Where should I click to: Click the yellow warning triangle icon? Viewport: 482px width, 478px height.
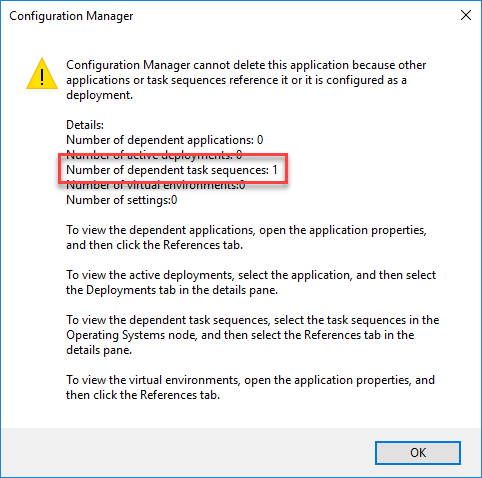tap(42, 74)
